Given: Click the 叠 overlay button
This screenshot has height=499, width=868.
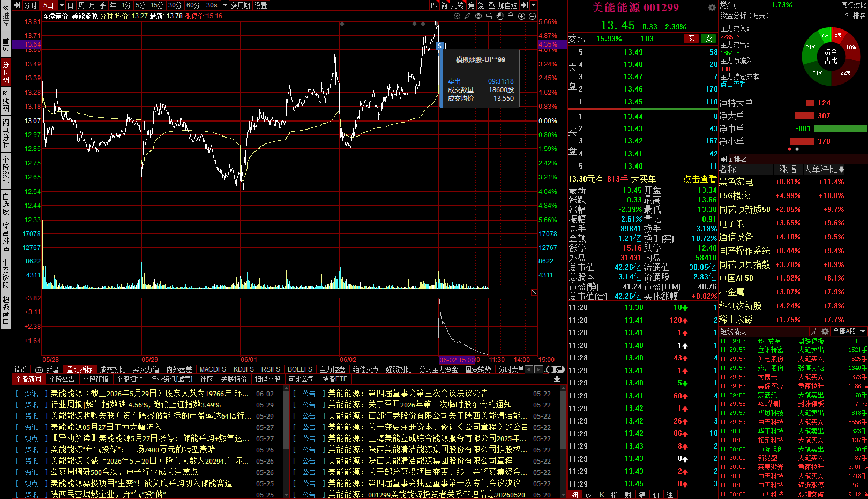Looking at the screenshot, I should pos(491,5).
